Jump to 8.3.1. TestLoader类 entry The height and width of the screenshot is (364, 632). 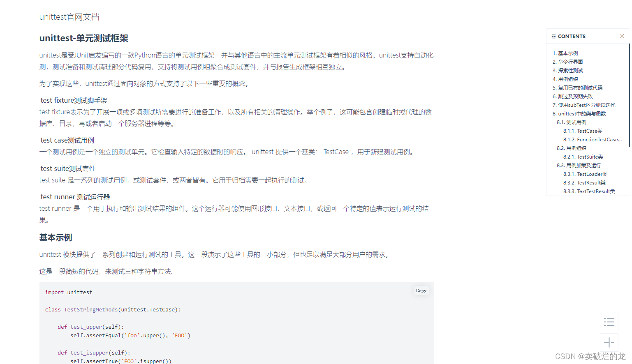click(585, 174)
